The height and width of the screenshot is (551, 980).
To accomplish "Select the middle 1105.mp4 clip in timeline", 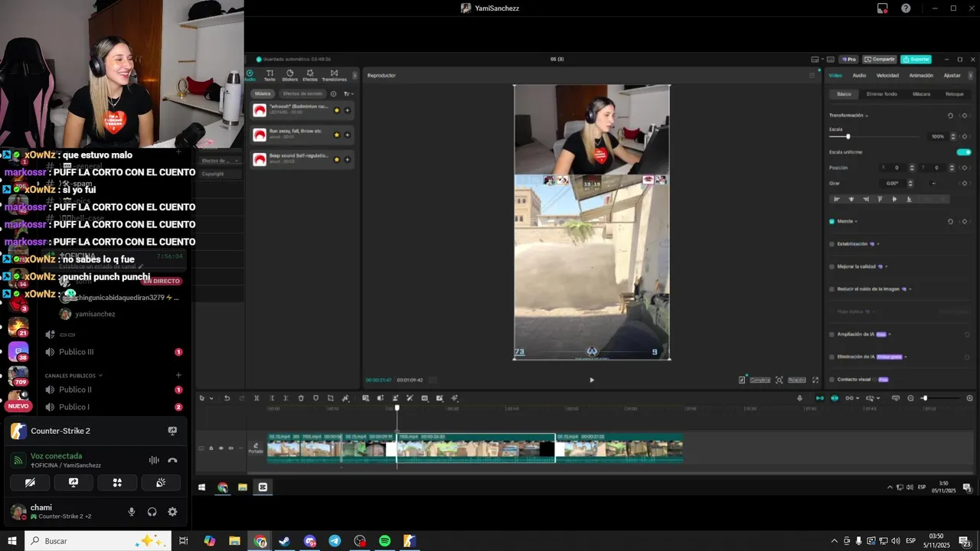I will [475, 448].
